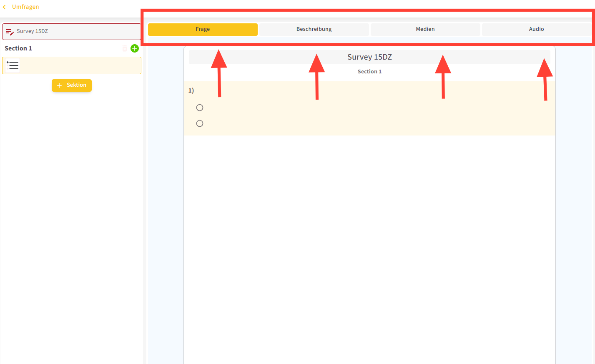Add a question with the green plus icon
Image resolution: width=595 pixels, height=364 pixels.
coord(135,48)
